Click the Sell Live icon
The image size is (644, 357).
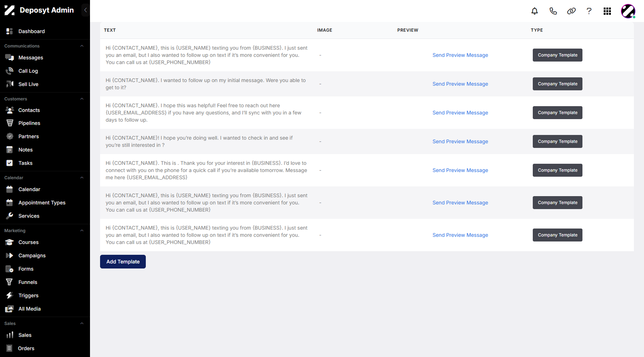[10, 84]
